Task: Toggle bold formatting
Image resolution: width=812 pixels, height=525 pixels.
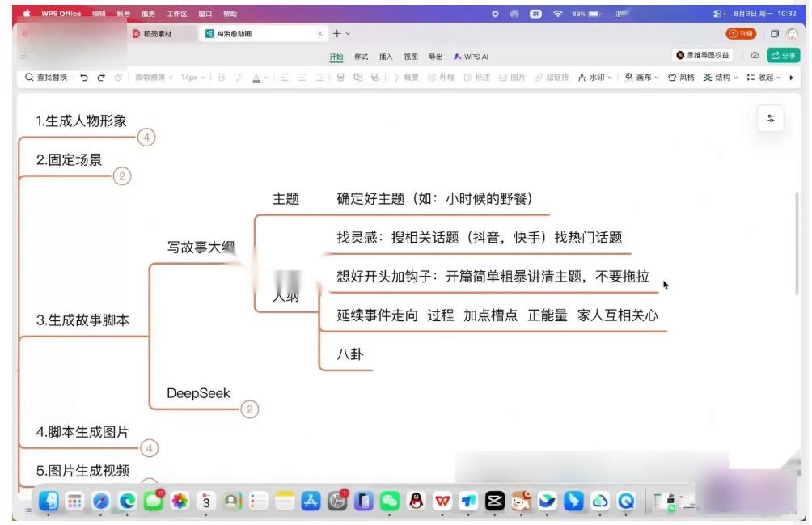Action: click(222, 77)
